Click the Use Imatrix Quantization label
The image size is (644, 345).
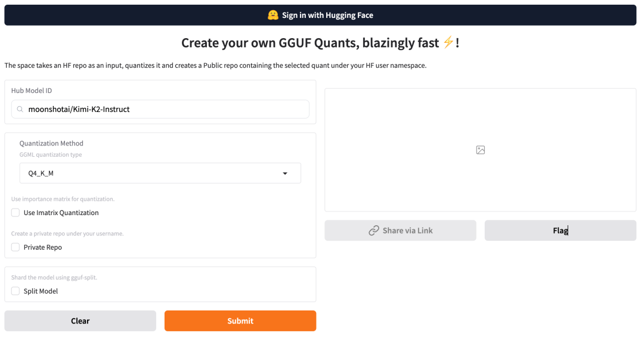pyautogui.click(x=61, y=213)
